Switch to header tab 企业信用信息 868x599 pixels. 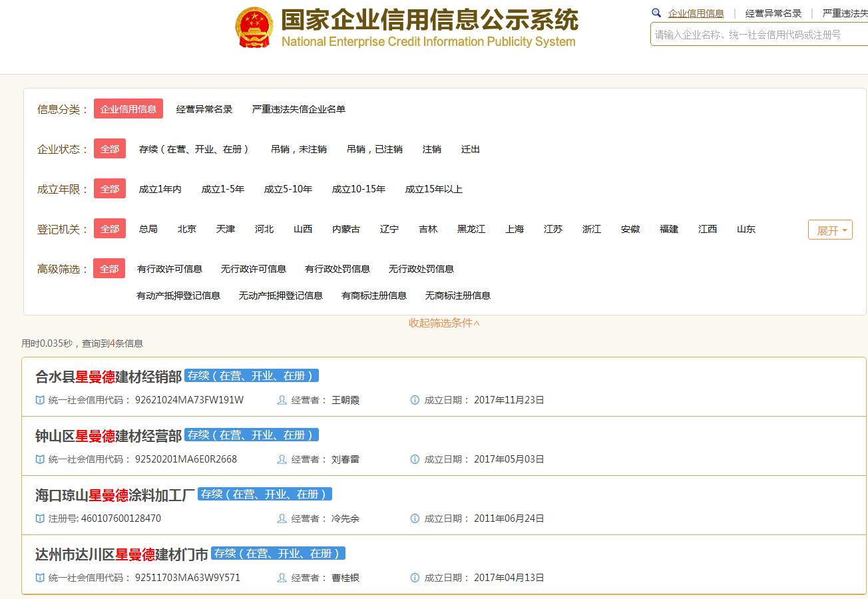(696, 13)
